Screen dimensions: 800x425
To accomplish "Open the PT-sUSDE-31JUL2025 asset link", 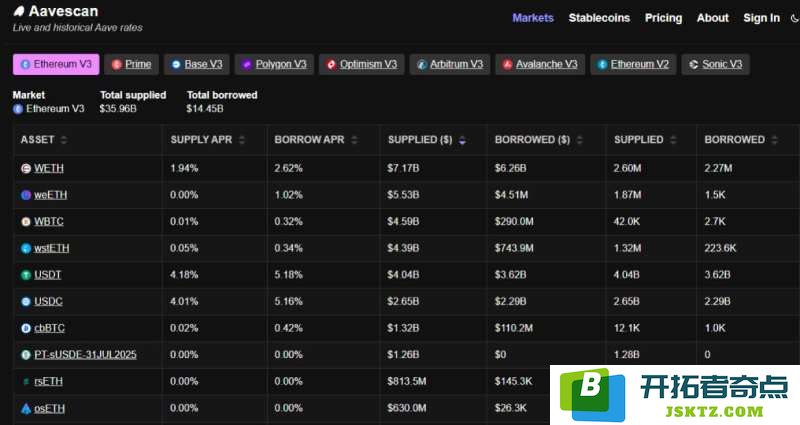I will click(x=85, y=355).
